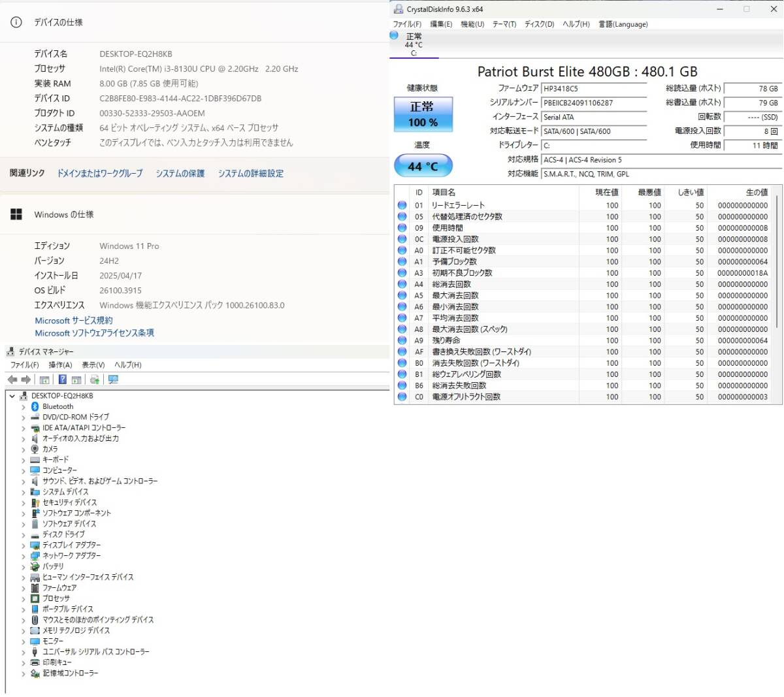The image size is (784, 697).
Task: Open the システムの詳細設定 link
Action: (250, 173)
